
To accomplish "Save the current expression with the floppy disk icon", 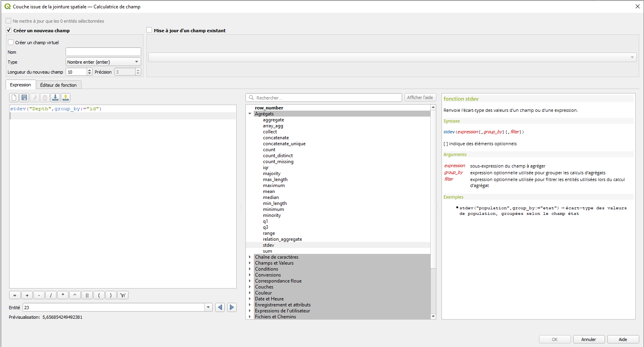I will click(24, 97).
